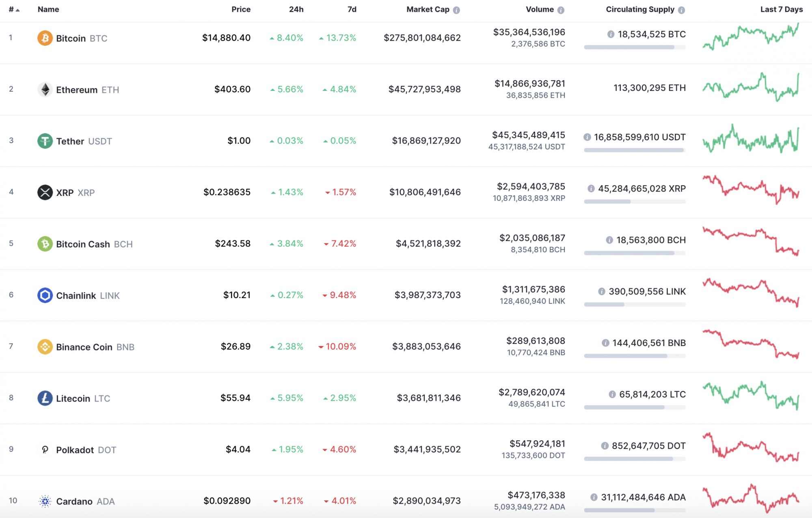
Task: Open Volume column info icon
Action: click(x=561, y=10)
